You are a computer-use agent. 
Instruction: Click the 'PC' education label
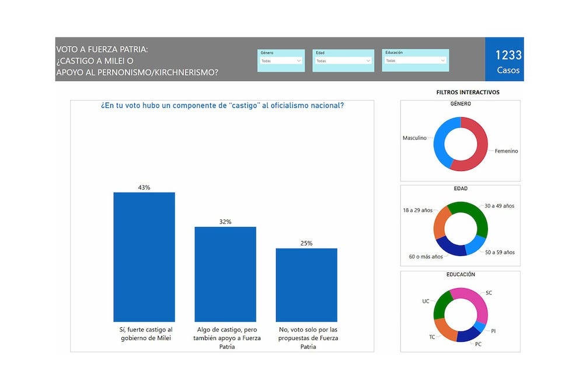478,344
